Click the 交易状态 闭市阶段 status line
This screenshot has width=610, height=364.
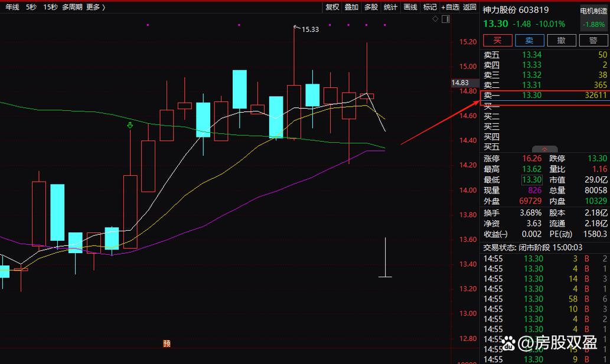coord(533,247)
